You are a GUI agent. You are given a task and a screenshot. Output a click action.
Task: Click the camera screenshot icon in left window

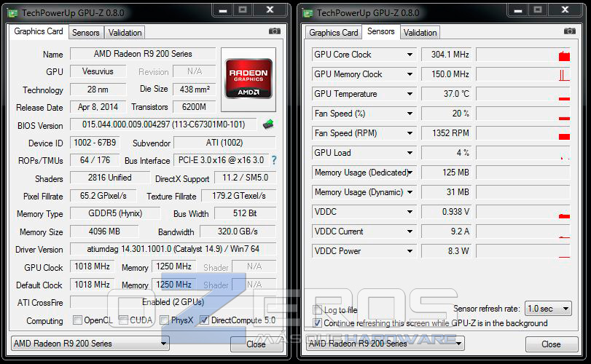coord(275,31)
